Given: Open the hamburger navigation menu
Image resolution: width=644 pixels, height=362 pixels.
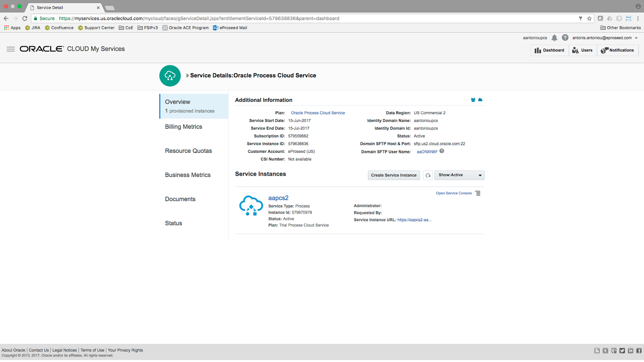Looking at the screenshot, I should (11, 49).
